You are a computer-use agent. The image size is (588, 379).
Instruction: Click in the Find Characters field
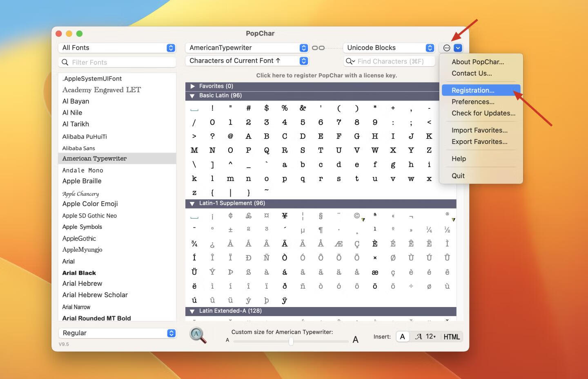coord(389,61)
